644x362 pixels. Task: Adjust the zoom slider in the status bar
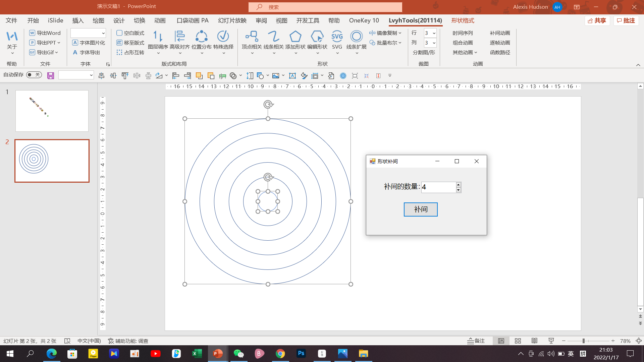pos(584,341)
